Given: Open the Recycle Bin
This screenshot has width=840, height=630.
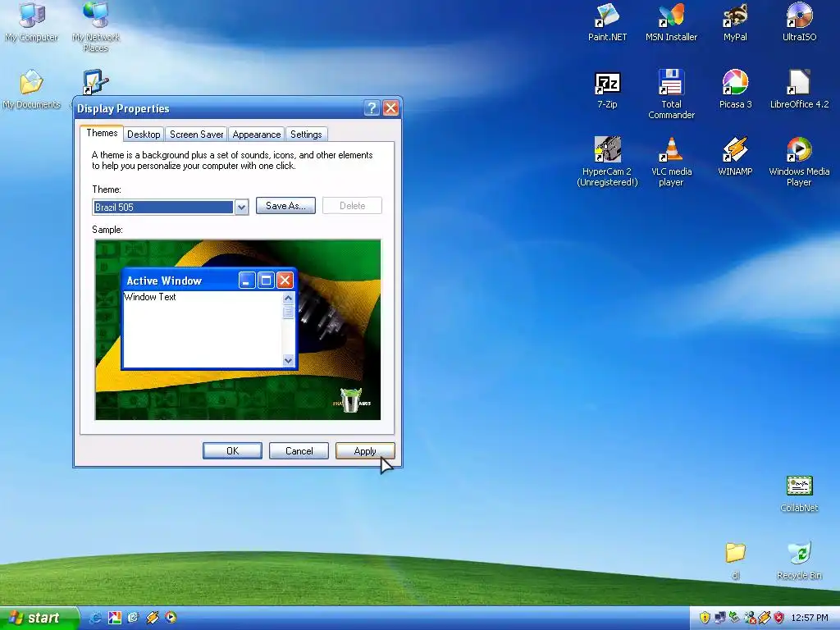Looking at the screenshot, I should point(799,560).
